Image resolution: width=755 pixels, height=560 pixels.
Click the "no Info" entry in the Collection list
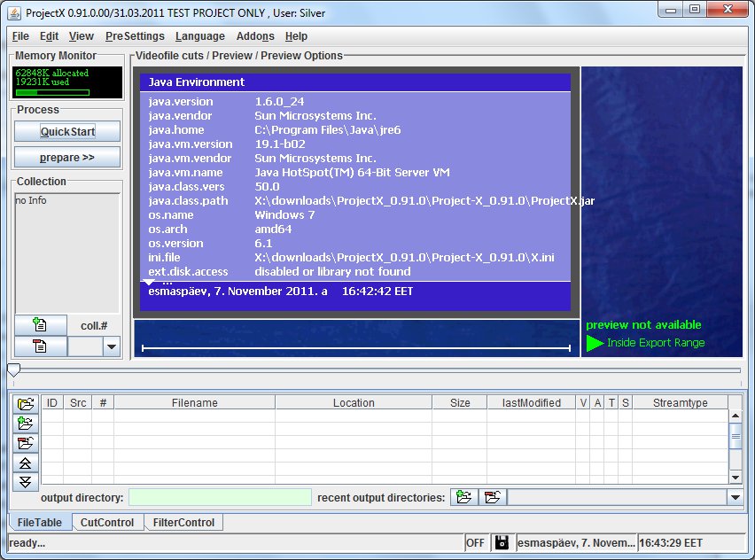[31, 200]
